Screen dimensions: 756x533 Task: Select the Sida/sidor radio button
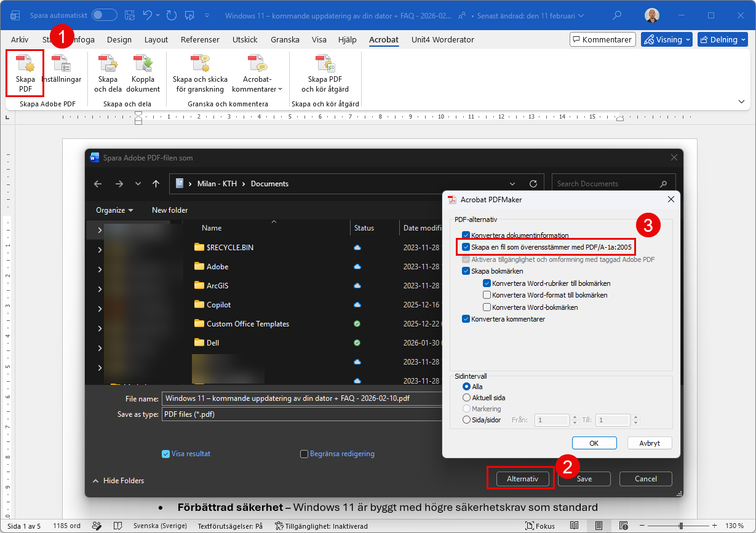pyautogui.click(x=466, y=420)
